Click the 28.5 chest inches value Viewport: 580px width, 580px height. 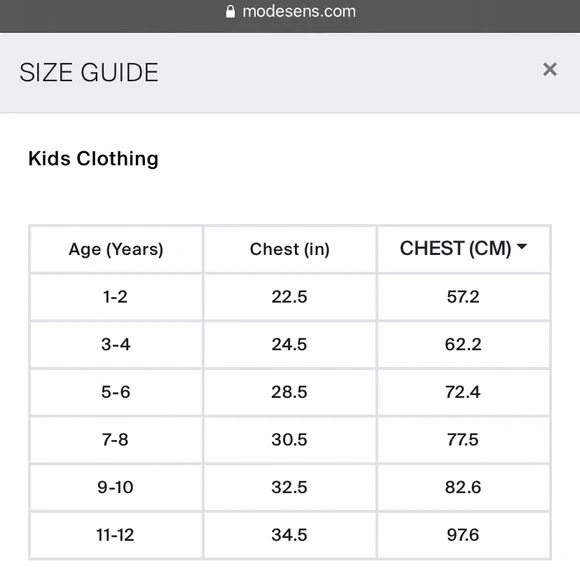[x=289, y=392]
